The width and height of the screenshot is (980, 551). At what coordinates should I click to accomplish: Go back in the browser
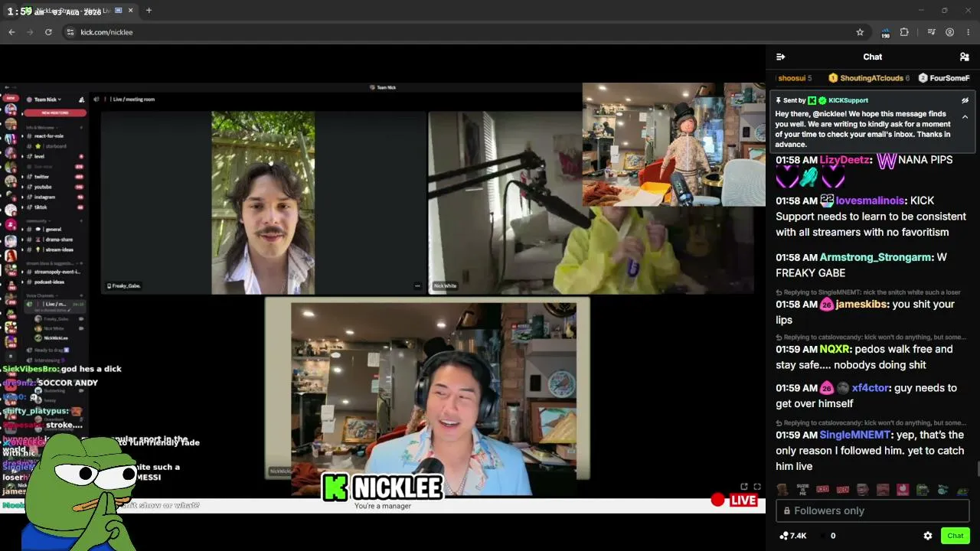tap(11, 32)
